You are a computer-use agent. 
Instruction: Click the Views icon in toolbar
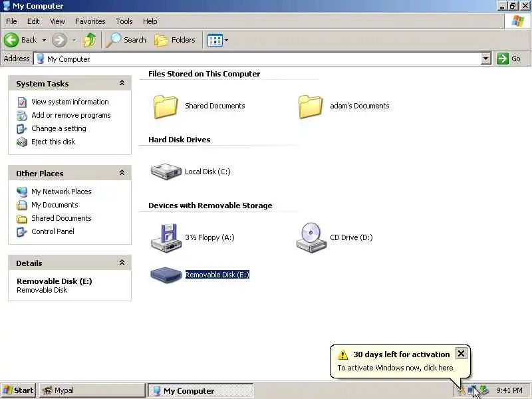pyautogui.click(x=215, y=40)
